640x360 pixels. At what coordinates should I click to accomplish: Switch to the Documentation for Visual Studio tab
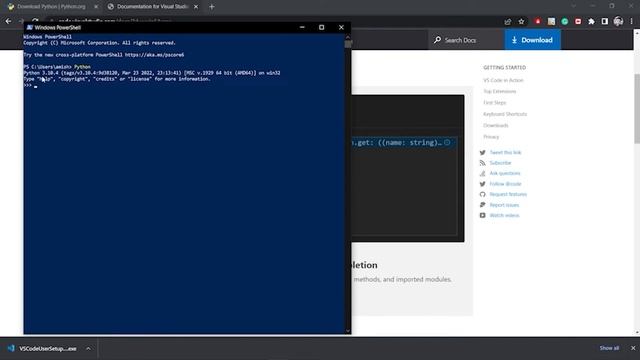coord(152,7)
